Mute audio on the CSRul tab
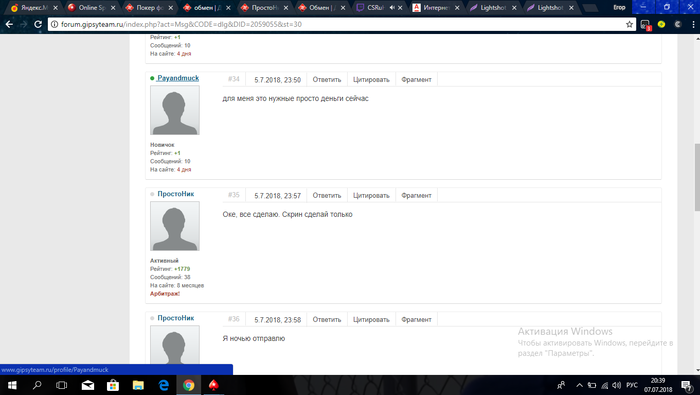This screenshot has width=700, height=395. click(x=392, y=8)
